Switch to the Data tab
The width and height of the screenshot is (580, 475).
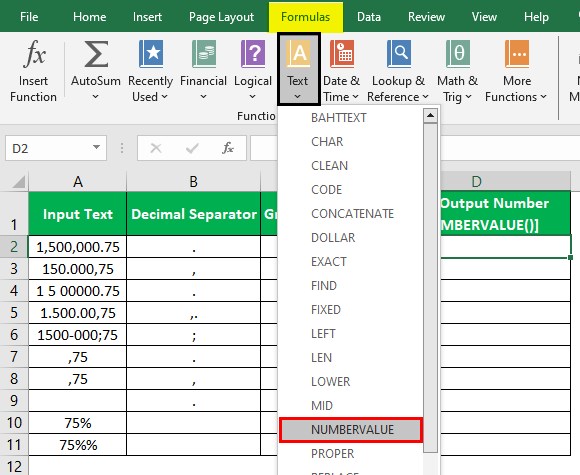pyautogui.click(x=369, y=17)
